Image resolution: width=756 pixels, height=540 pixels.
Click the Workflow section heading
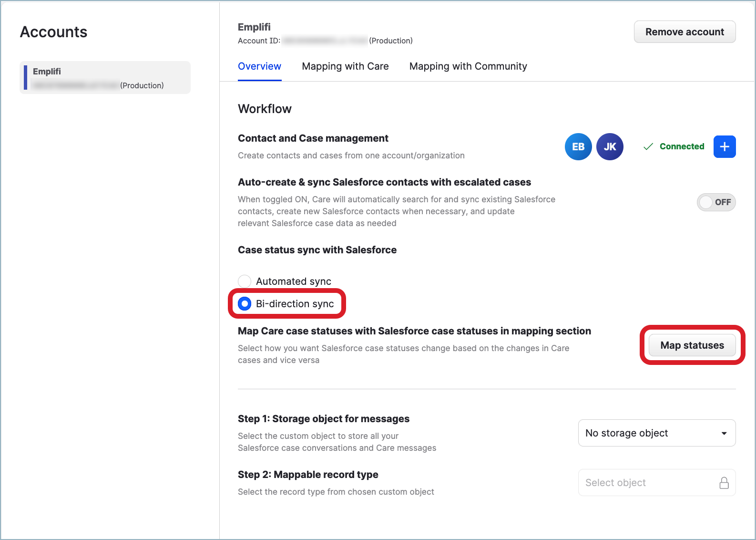(x=265, y=109)
